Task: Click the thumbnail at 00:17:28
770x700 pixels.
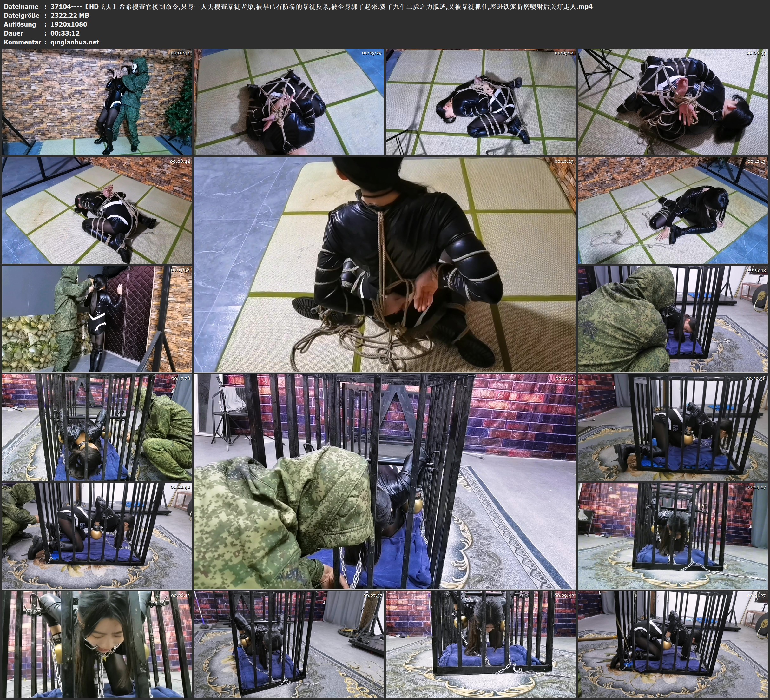Action: [x=97, y=427]
